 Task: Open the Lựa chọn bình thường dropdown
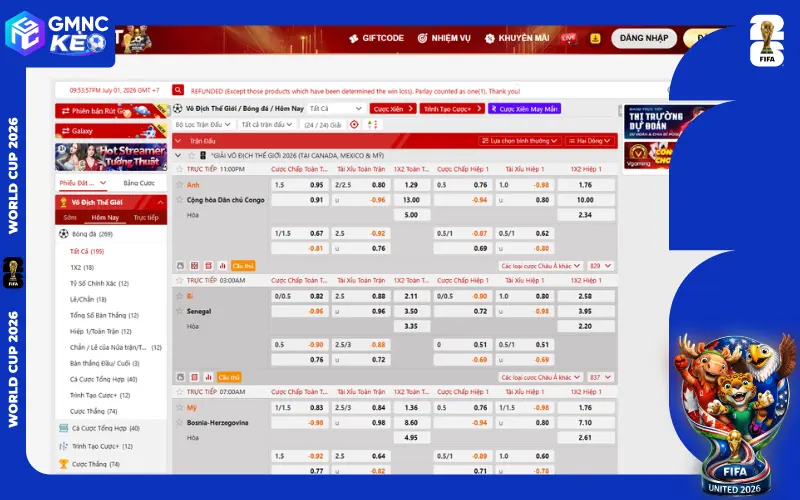pyautogui.click(x=520, y=141)
